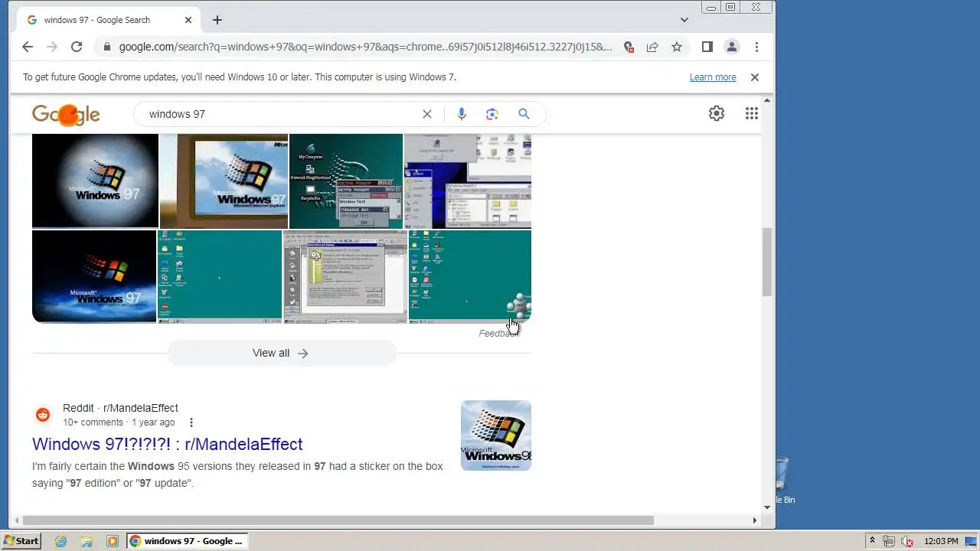Open the blue file explorer screenshot thumbnail
Screen dimensions: 980x551
pyautogui.click(x=468, y=181)
